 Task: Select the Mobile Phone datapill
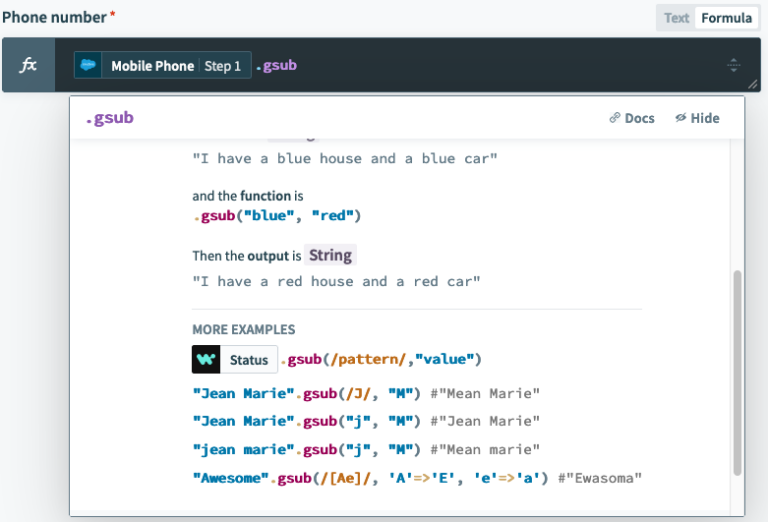point(152,66)
